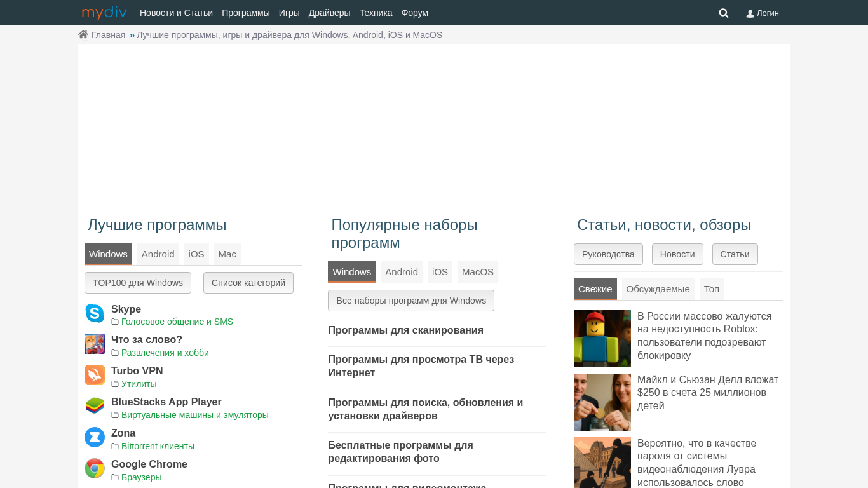The image size is (868, 488).
Task: Select iOS tab under Популярные наборы
Action: [x=440, y=272]
